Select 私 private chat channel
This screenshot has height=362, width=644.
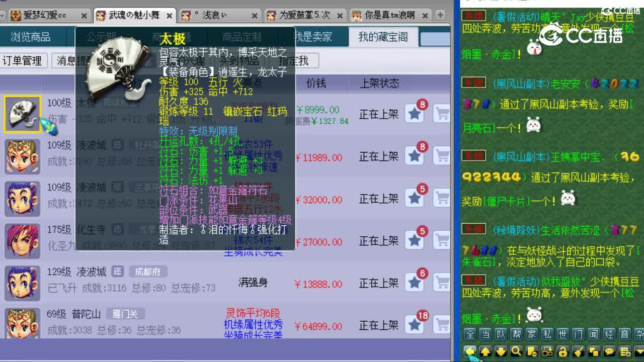547,334
